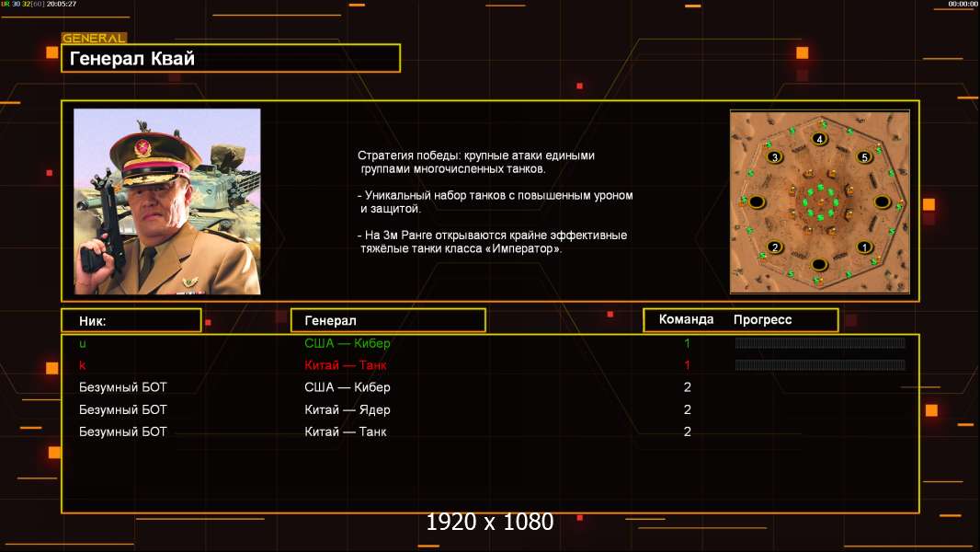980x552 pixels.
Task: Click the "Уникальный набор танков" bullet text
Action: (495, 201)
